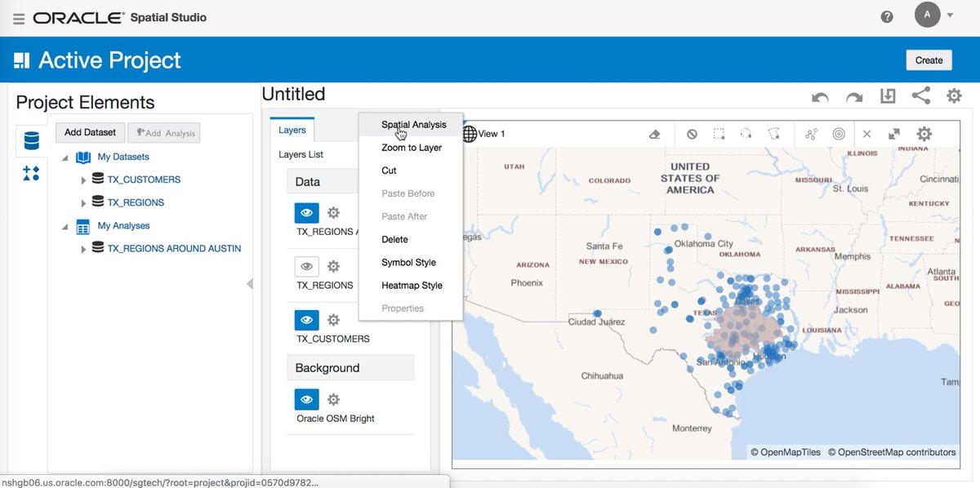This screenshot has height=488, width=980.
Task: Click the View 1 globe icon
Action: tap(470, 133)
